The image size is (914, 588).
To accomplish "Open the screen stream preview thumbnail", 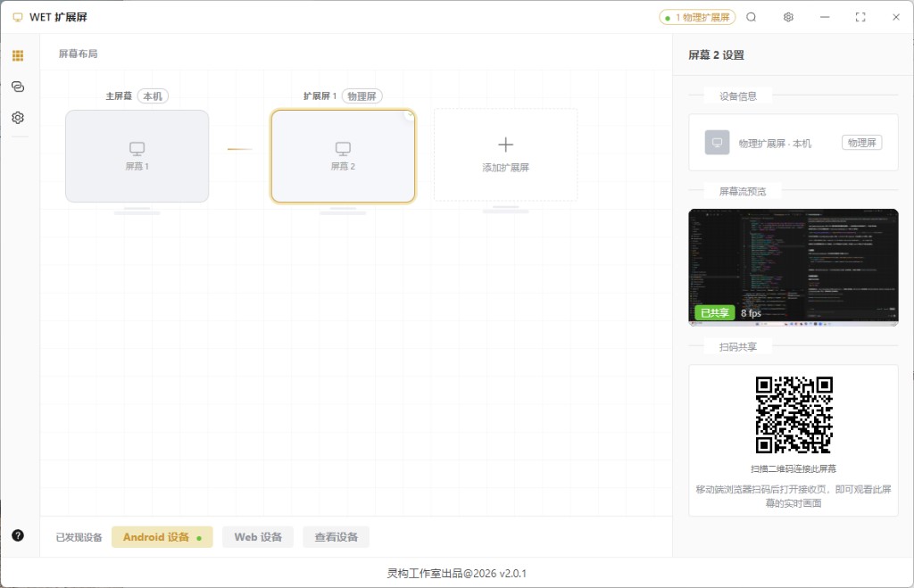I will point(794,267).
